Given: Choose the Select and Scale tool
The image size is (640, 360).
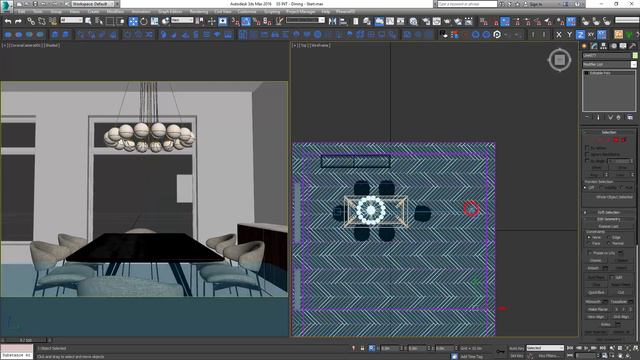Looking at the screenshot, I should click(x=154, y=21).
